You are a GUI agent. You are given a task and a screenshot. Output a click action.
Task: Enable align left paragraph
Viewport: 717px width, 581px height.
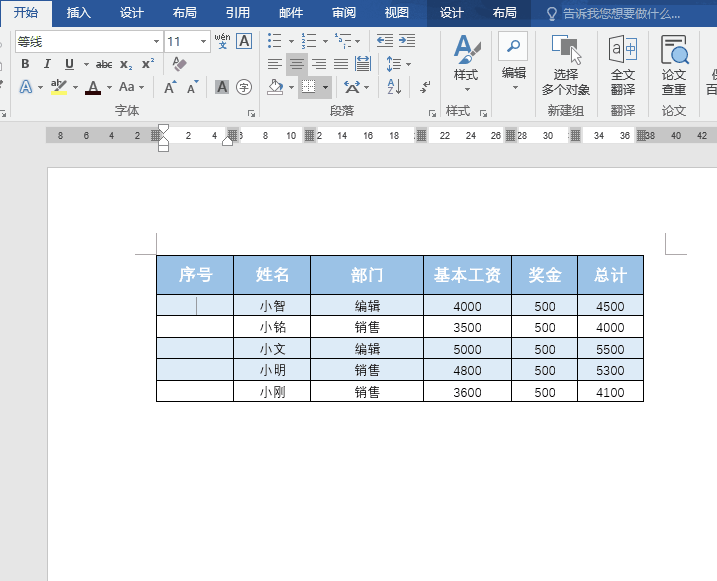click(x=274, y=64)
